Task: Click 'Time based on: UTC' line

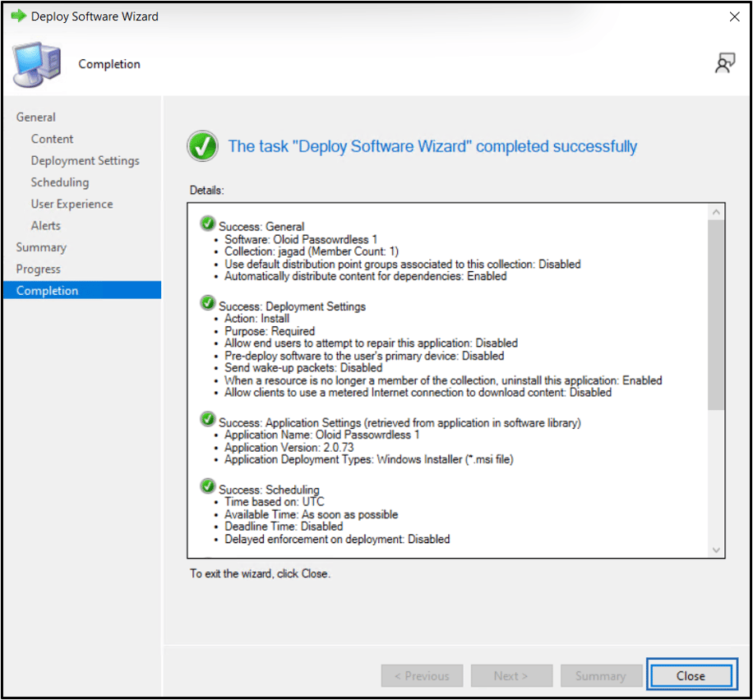Action: 275,502
